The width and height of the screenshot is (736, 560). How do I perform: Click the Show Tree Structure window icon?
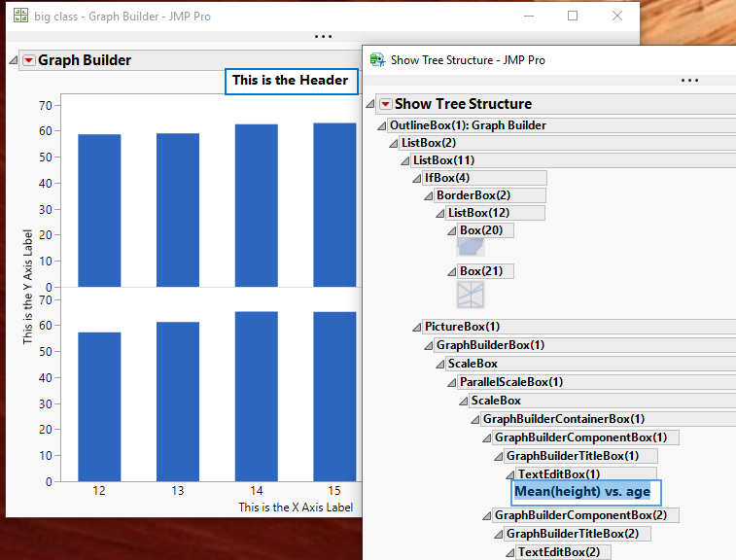377,60
